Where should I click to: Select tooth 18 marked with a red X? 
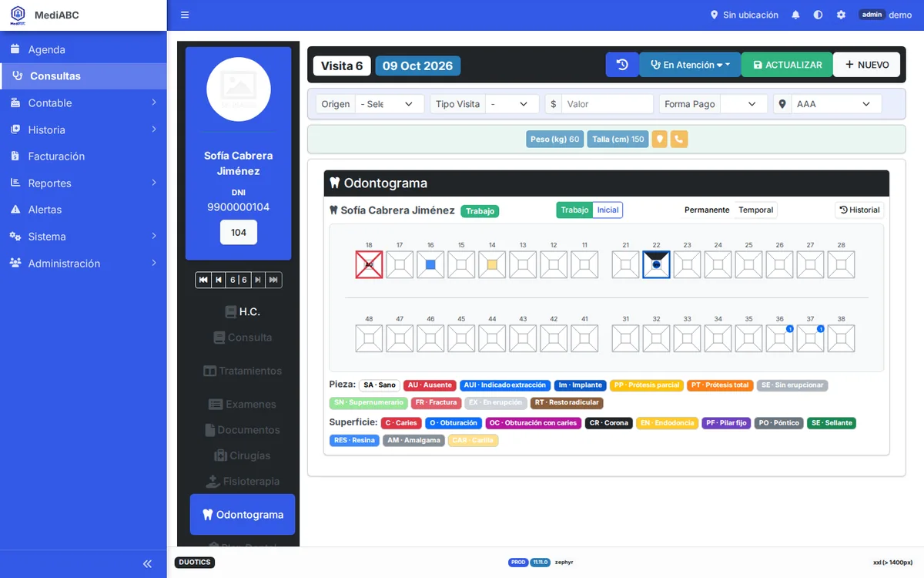[369, 265]
